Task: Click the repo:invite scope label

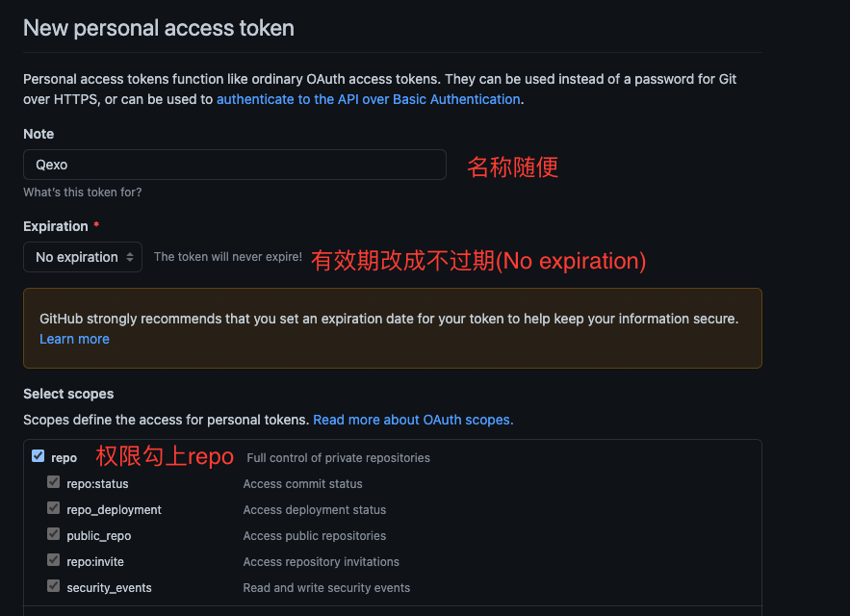Action: click(x=95, y=562)
